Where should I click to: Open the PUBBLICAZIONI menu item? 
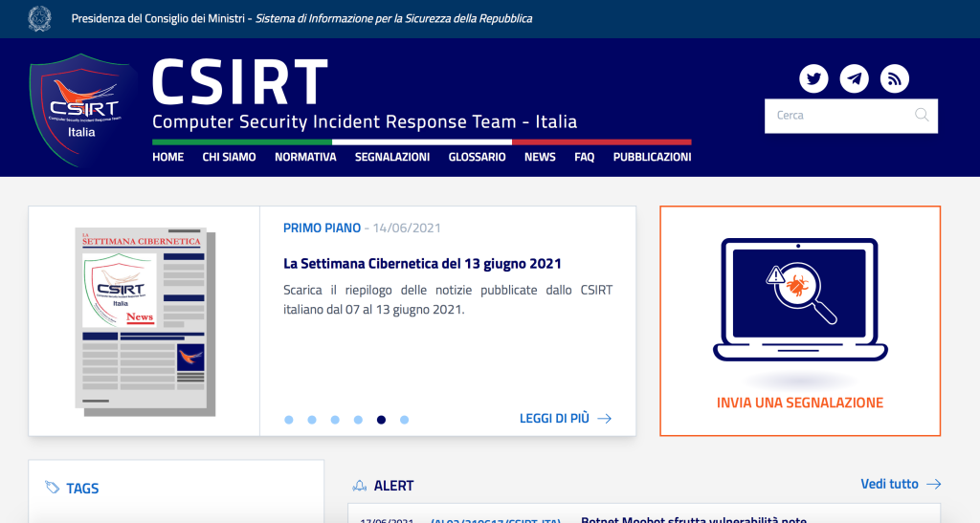click(652, 157)
